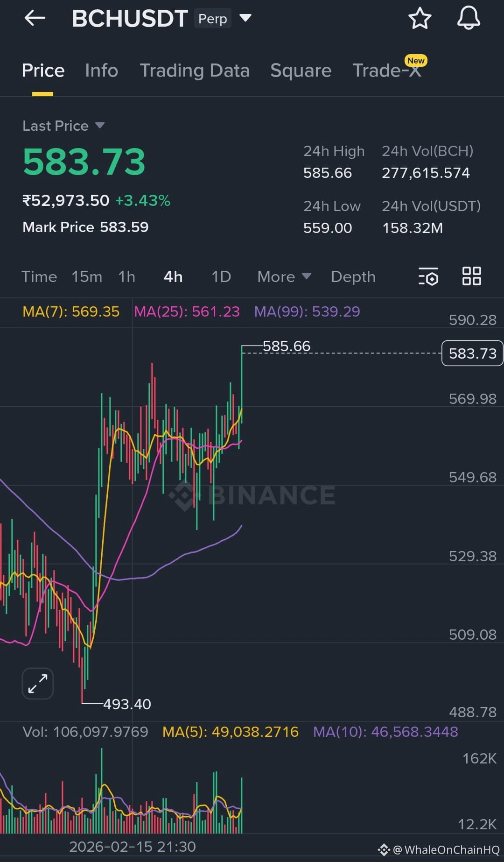Select the 1h chart interval

(126, 276)
